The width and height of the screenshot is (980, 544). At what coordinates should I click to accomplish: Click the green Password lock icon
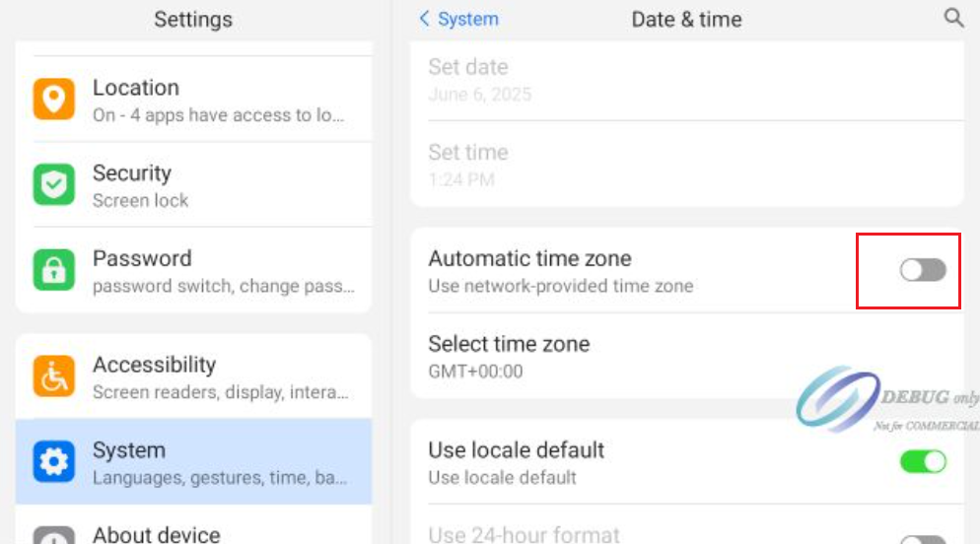pyautogui.click(x=54, y=271)
